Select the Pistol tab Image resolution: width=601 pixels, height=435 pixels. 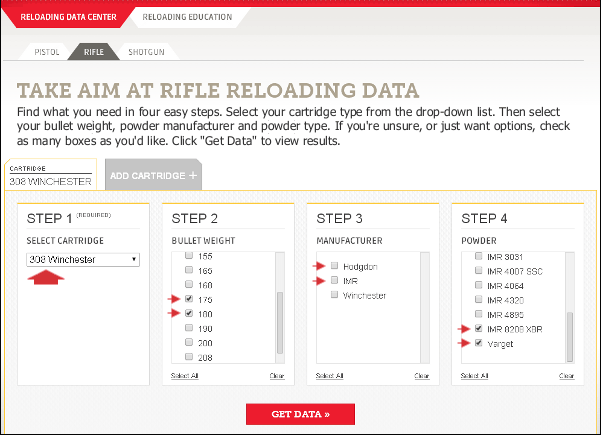click(x=47, y=52)
